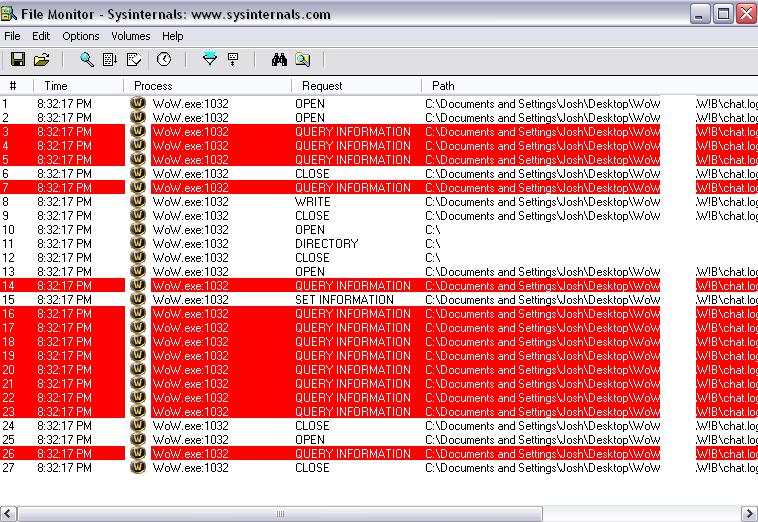
Task: Click the C:\ path in row 12
Action: tap(433, 258)
